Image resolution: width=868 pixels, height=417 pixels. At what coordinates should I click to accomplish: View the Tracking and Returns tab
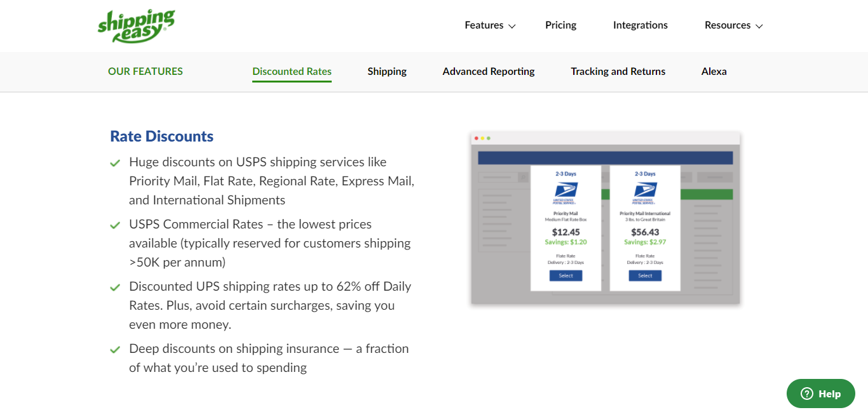(x=618, y=72)
